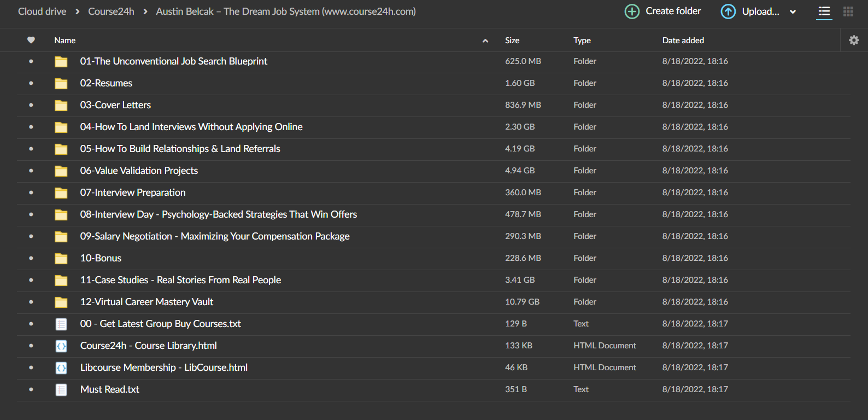Navigate to Course24h breadcrumb
This screenshot has height=420, width=868.
(x=111, y=11)
